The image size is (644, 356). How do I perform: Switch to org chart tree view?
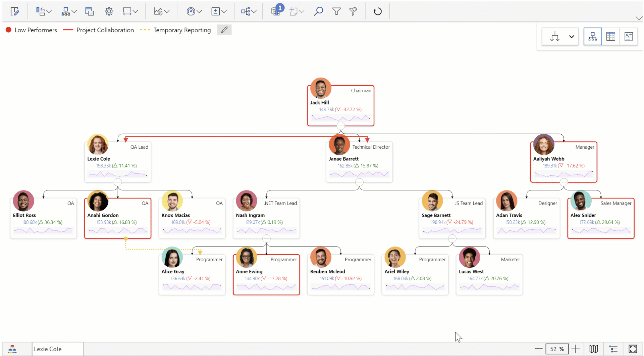click(592, 37)
